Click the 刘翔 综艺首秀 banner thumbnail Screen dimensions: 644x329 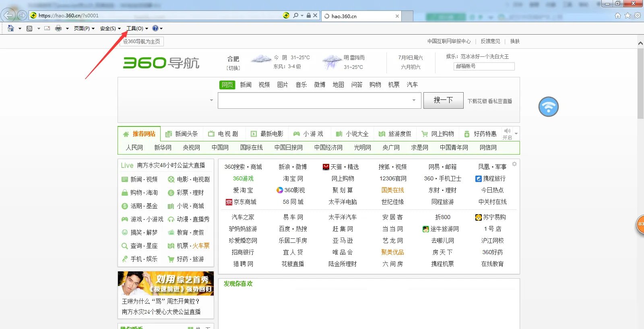166,283
